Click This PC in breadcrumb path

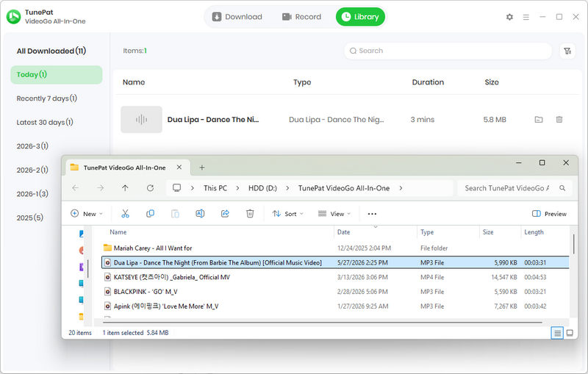(x=215, y=188)
